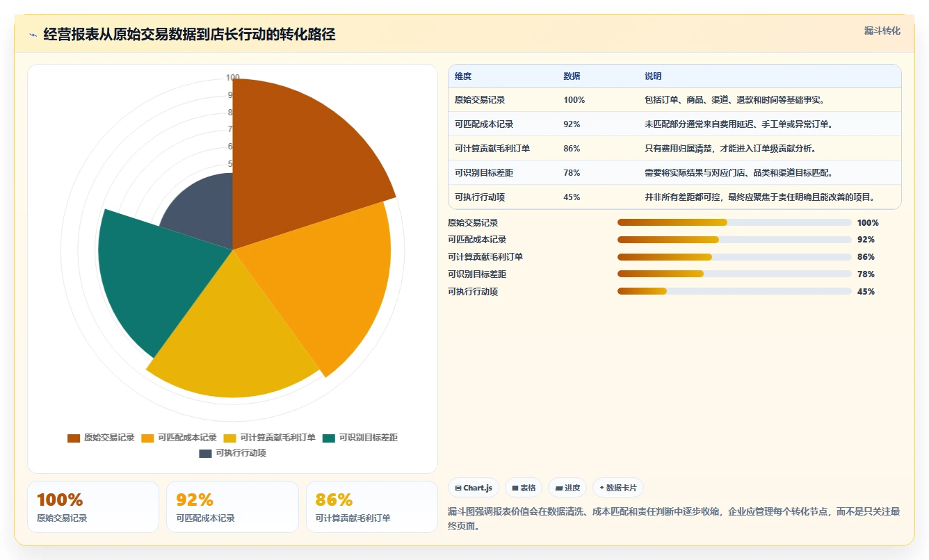Click the 100% value beside the progress bar
The width and height of the screenshot is (929, 560).
(869, 223)
